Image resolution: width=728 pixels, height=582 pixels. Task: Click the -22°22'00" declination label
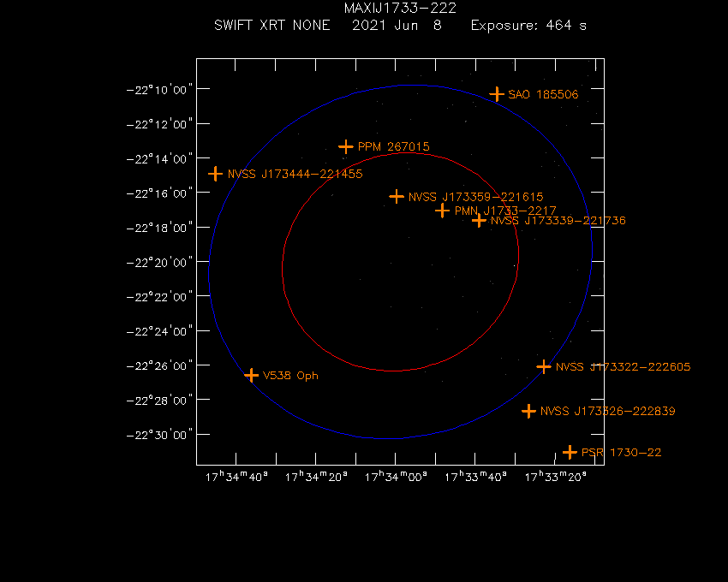159,297
